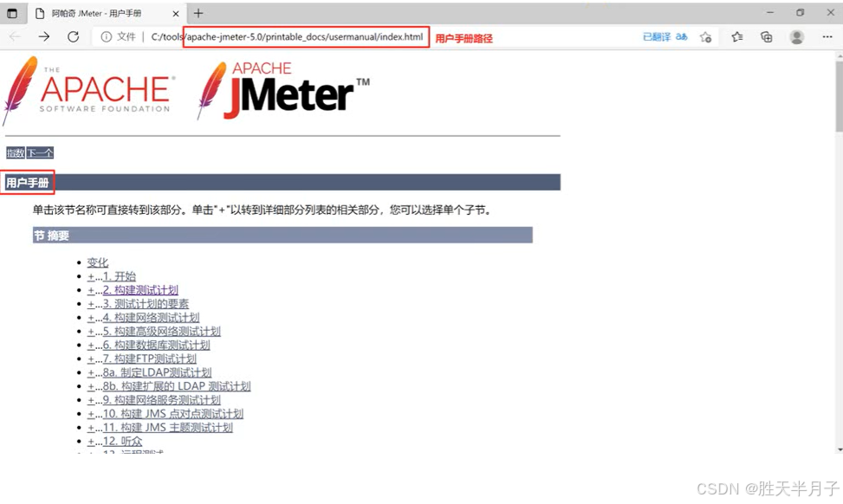Close the JMeter user manual tab
Screen dimensions: 843x504
coord(176,14)
